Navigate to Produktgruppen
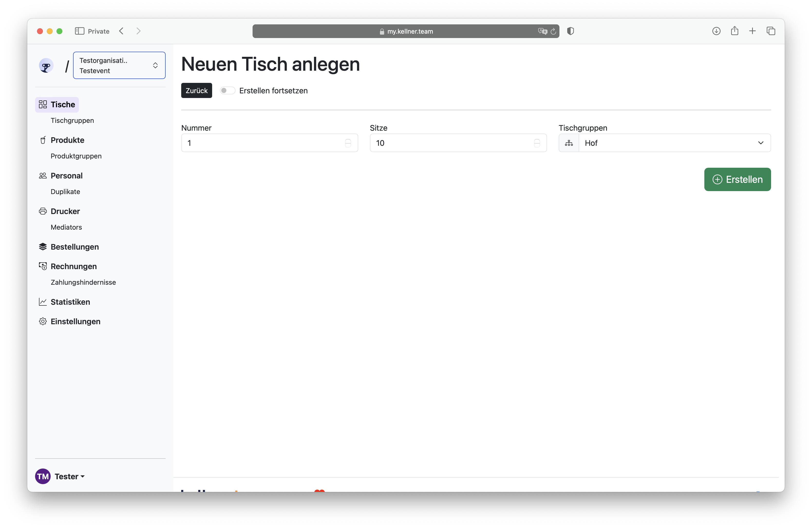 coord(76,156)
